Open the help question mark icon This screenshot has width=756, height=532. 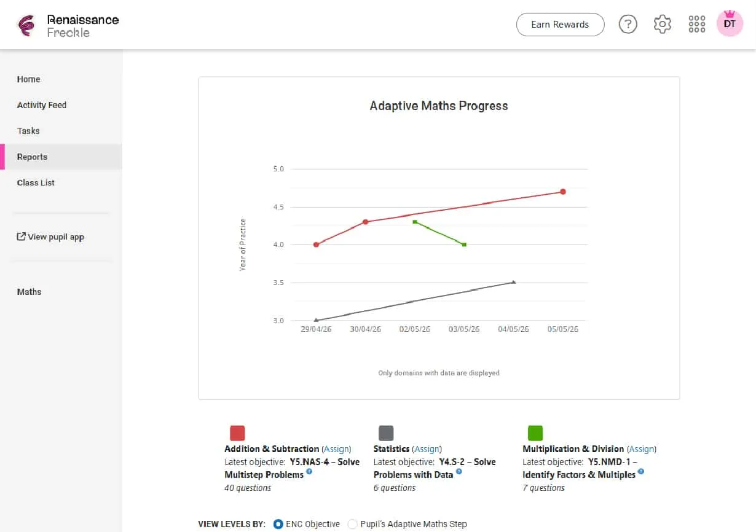coord(628,25)
